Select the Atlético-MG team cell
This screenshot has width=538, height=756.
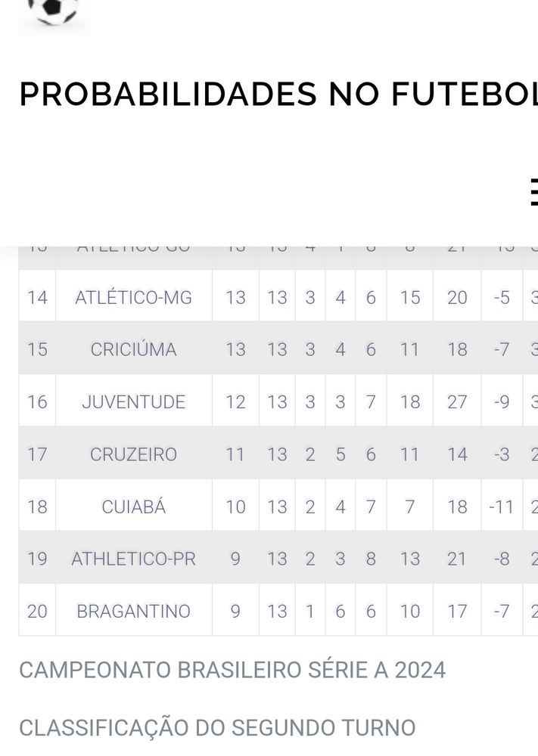[x=133, y=298]
